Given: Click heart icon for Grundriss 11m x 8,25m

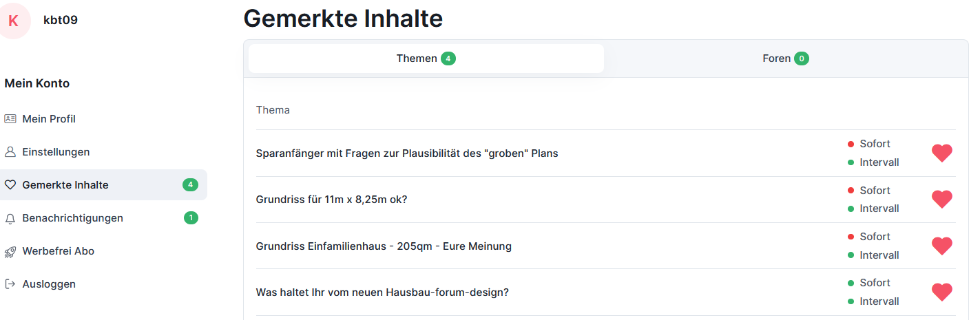Looking at the screenshot, I should (x=941, y=200).
